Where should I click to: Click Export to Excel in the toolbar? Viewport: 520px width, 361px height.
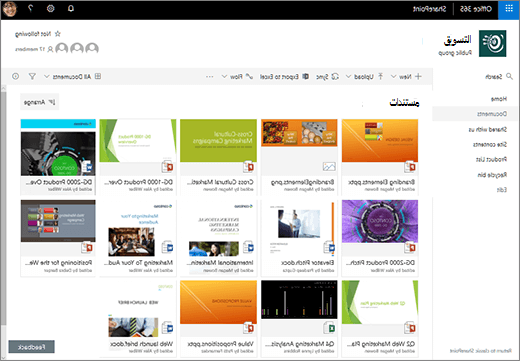284,77
